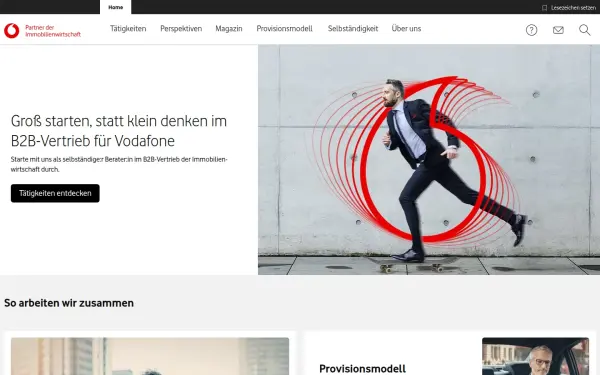This screenshot has width=600, height=375.
Task: Select the Home tab
Action: coord(116,7)
